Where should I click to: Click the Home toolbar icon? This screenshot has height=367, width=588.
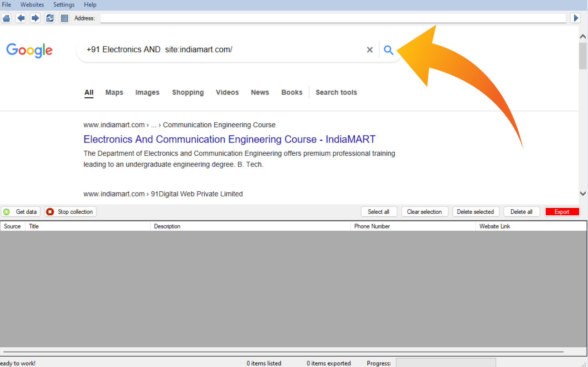[x=6, y=18]
